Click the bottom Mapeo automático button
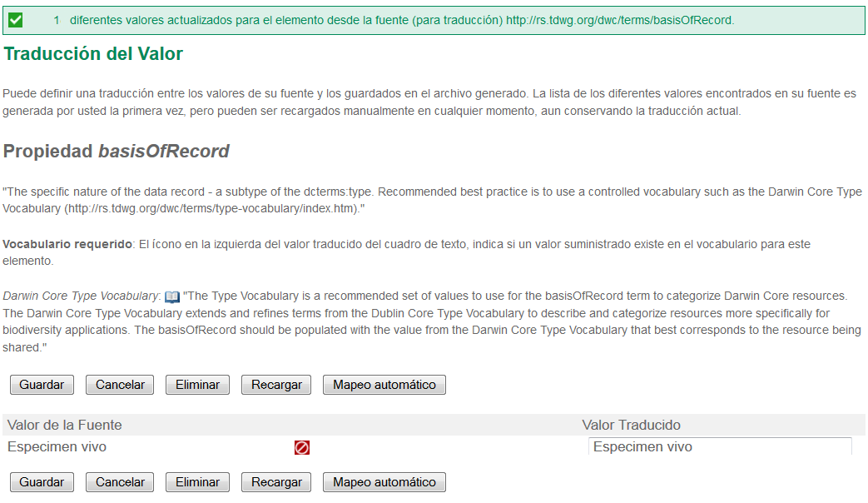This screenshot has width=868, height=503. coord(384,481)
